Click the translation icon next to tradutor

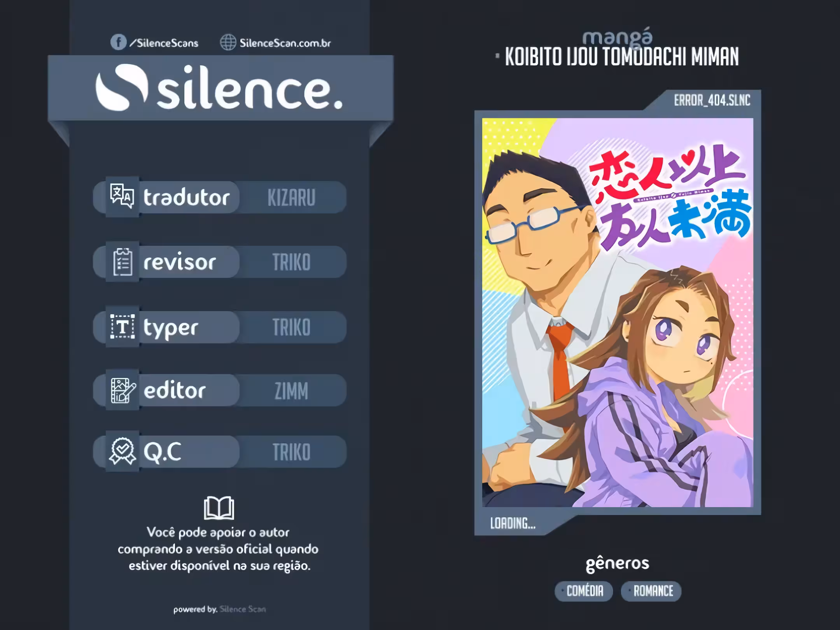(x=122, y=196)
